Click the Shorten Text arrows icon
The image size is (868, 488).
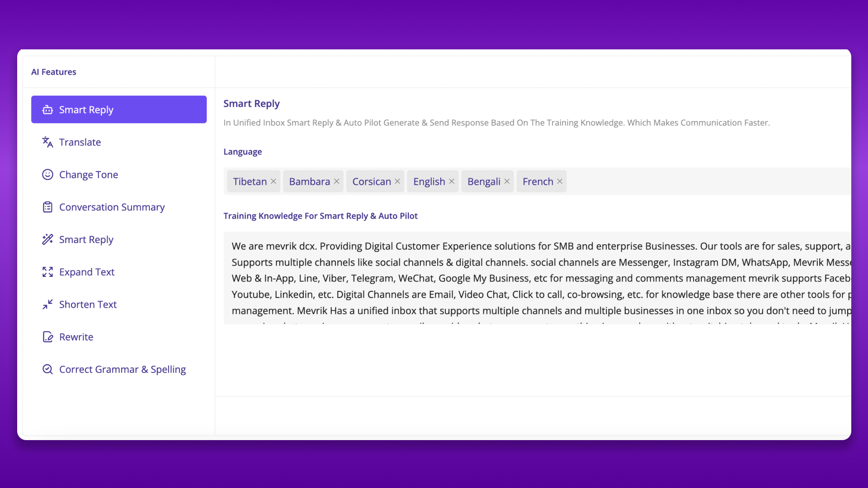(47, 305)
